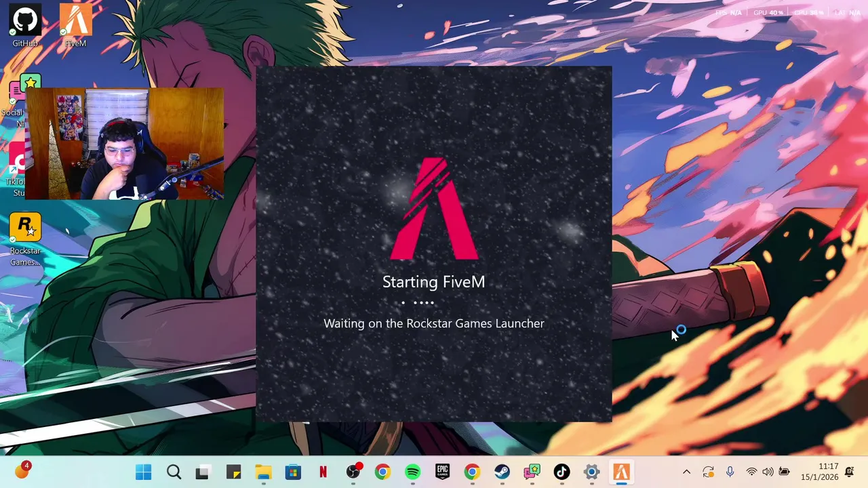Screen dimensions: 868x488
Task: Open the pink chat star app in taskbar
Action: point(532,472)
